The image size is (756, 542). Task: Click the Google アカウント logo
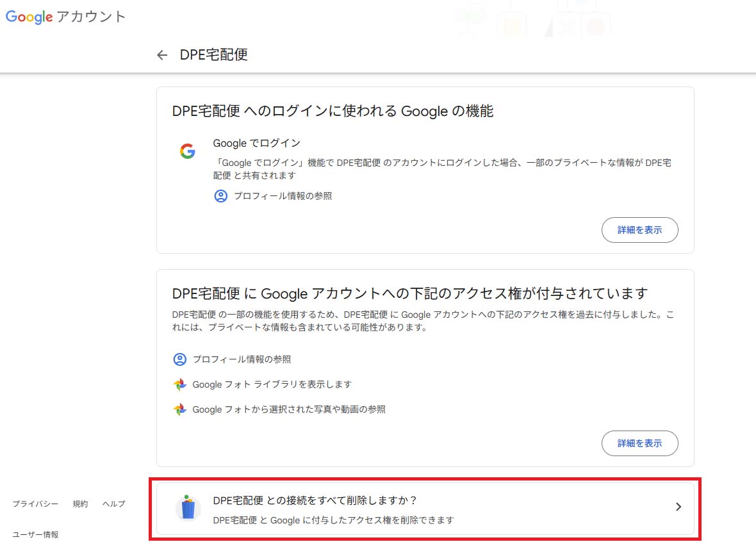point(65,17)
